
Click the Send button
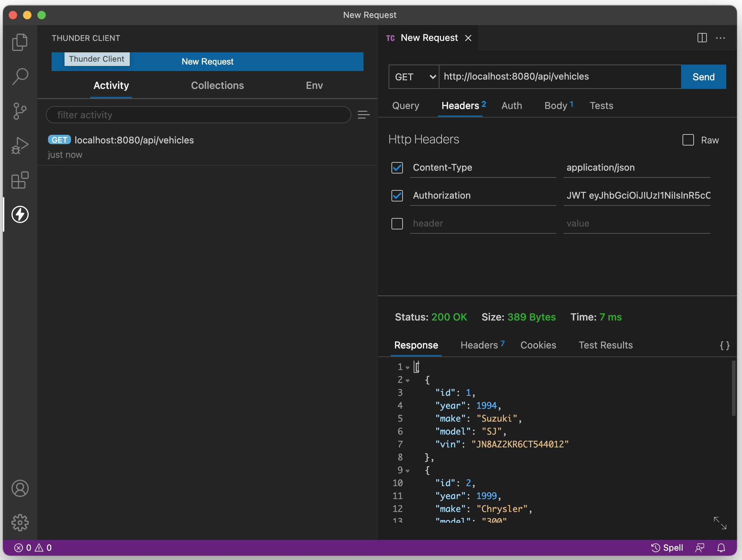point(703,77)
